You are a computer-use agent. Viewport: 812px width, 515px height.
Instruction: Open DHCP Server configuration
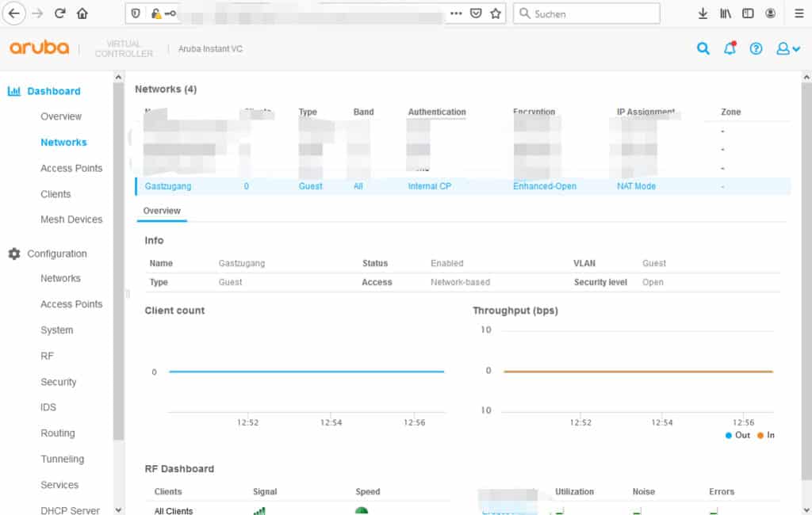point(70,510)
